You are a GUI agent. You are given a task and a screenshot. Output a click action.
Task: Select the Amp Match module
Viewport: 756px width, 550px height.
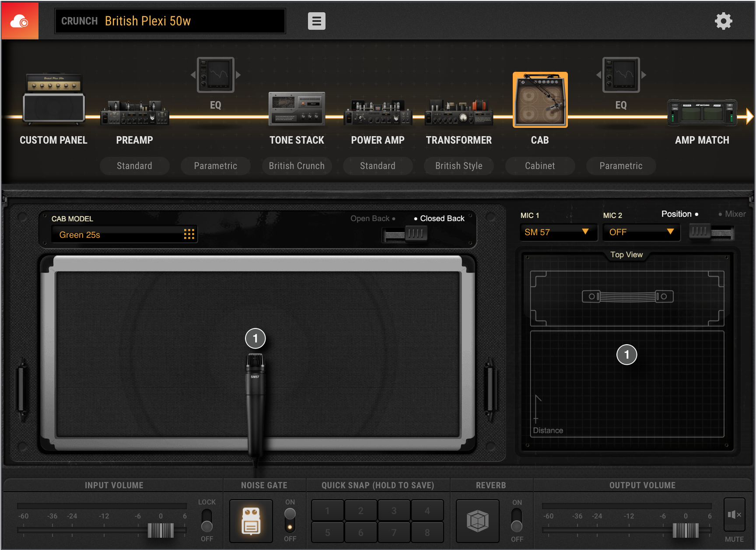(x=702, y=113)
